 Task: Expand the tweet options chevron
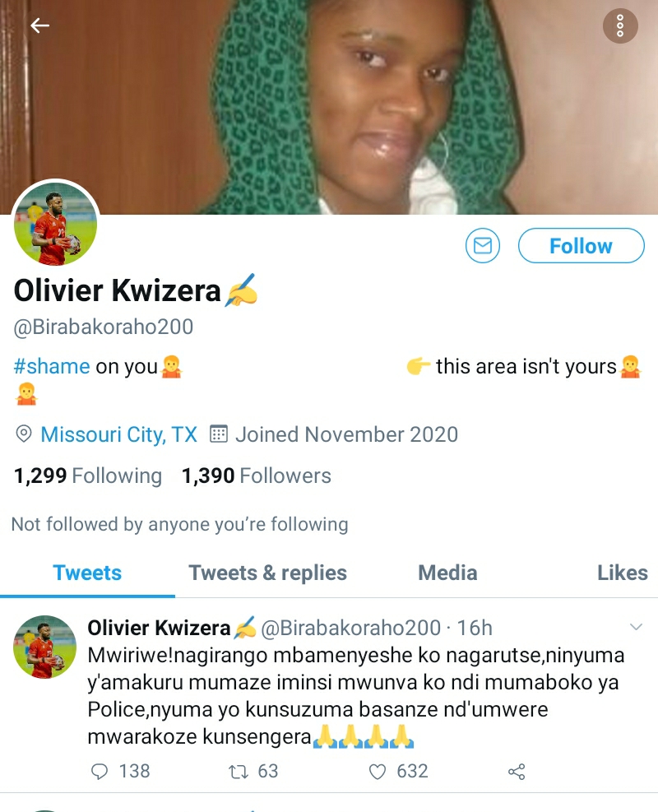pos(636,628)
